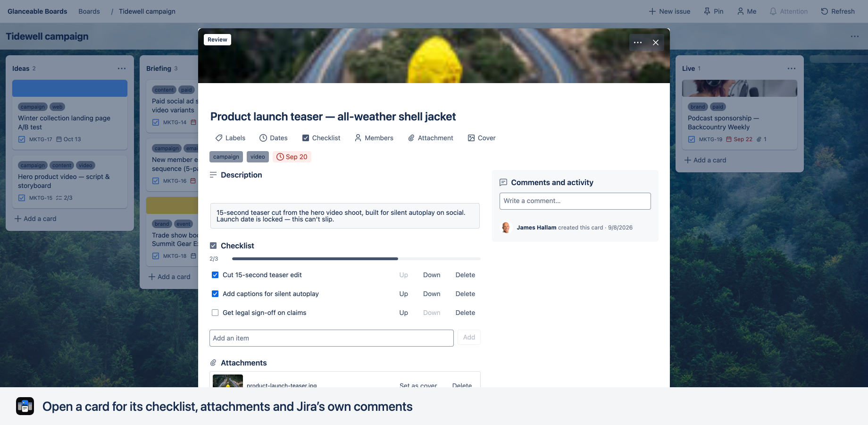Open Dates clock action
868x425 pixels.
(274, 138)
